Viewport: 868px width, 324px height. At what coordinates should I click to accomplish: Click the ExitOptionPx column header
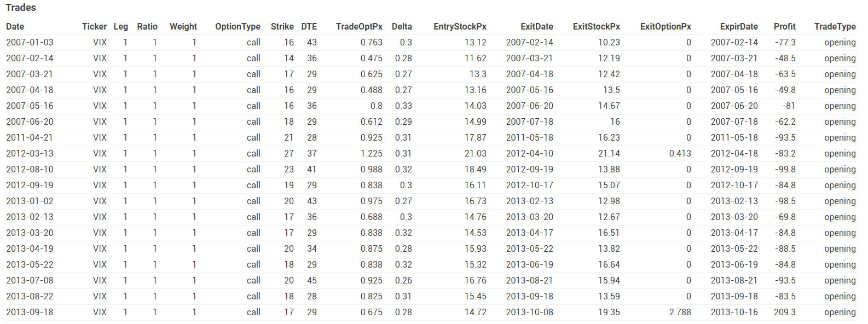click(x=666, y=26)
